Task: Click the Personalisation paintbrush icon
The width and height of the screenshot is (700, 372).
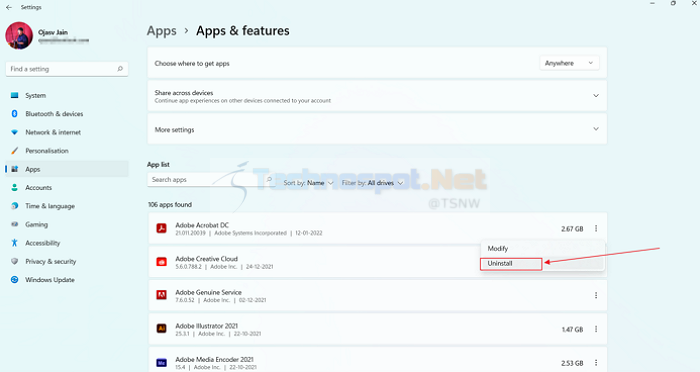Action: click(x=15, y=150)
